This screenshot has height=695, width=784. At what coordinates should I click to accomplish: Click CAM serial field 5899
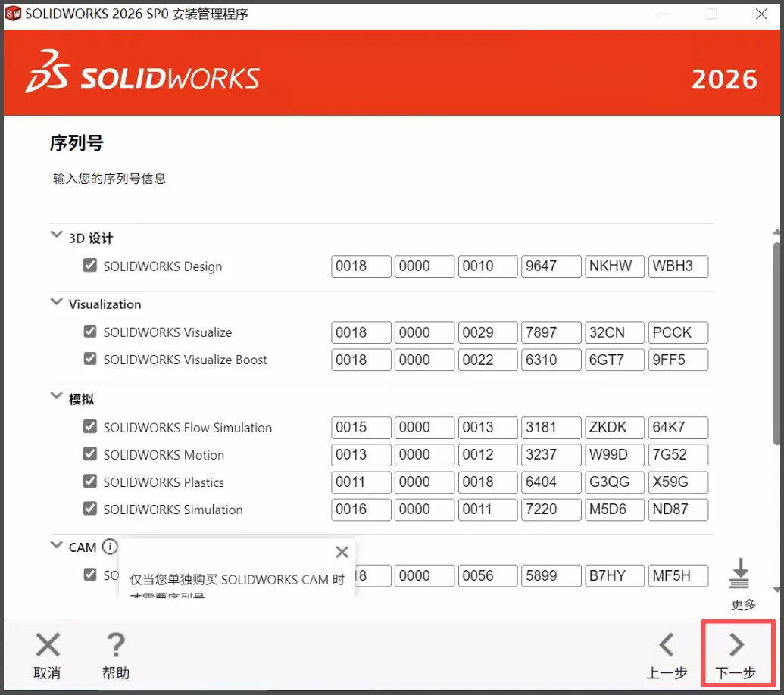551,575
